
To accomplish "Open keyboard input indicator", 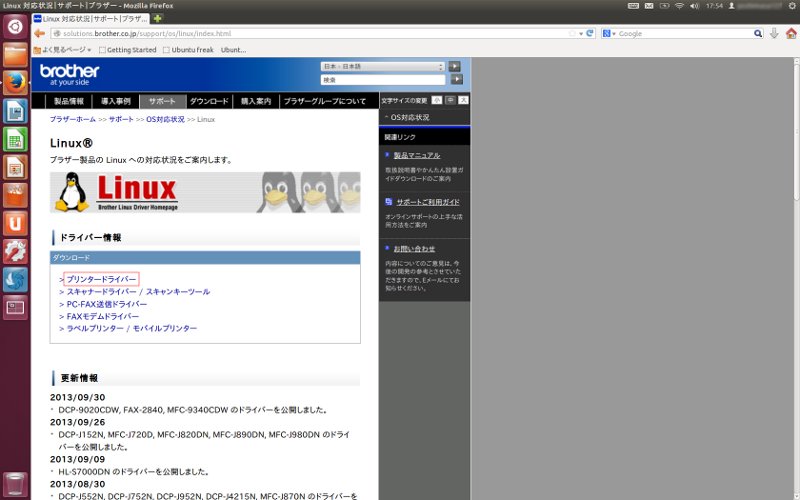I will [x=633, y=6].
